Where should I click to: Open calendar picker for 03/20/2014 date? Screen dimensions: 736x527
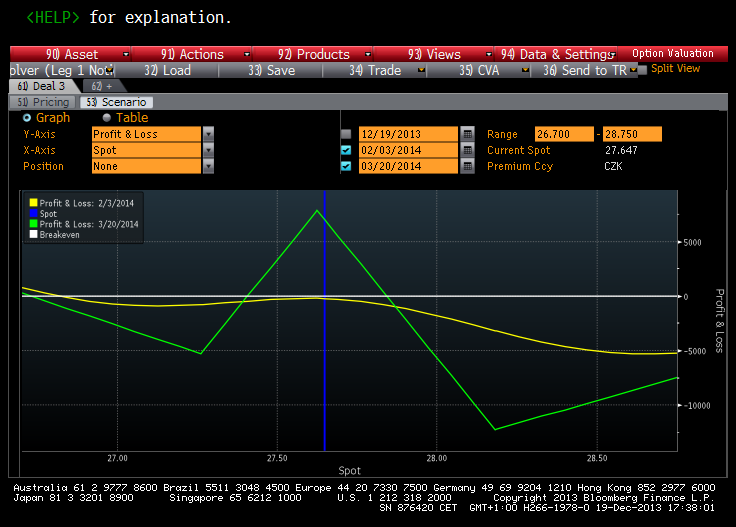coord(468,166)
